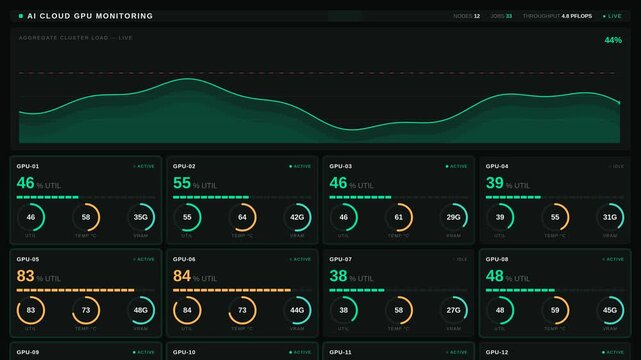Click the NODES 12 counter in the header
The height and width of the screenshot is (360, 641).
(466, 16)
